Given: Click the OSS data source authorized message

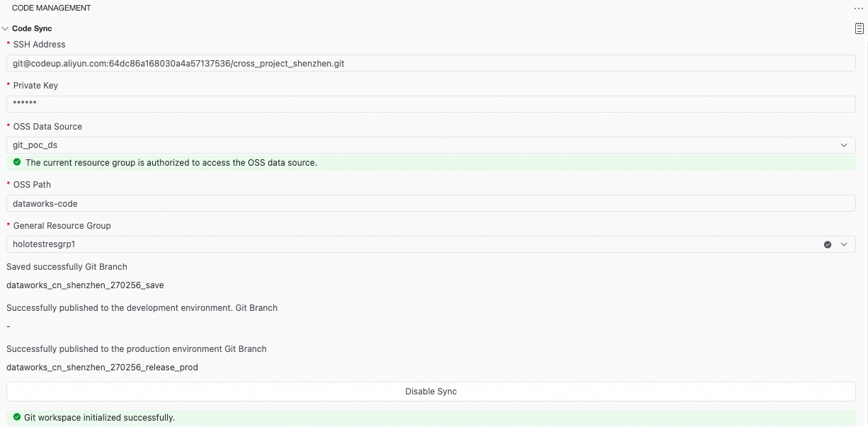Looking at the screenshot, I should tap(171, 163).
